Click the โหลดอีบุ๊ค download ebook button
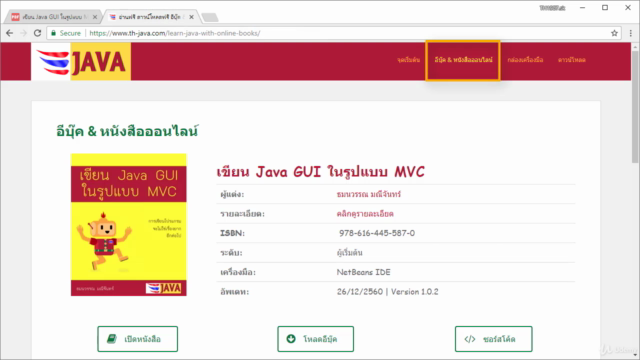 tap(316, 339)
